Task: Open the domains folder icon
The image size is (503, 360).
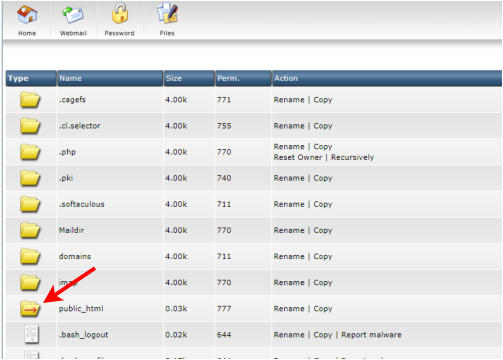Action: coord(30,256)
